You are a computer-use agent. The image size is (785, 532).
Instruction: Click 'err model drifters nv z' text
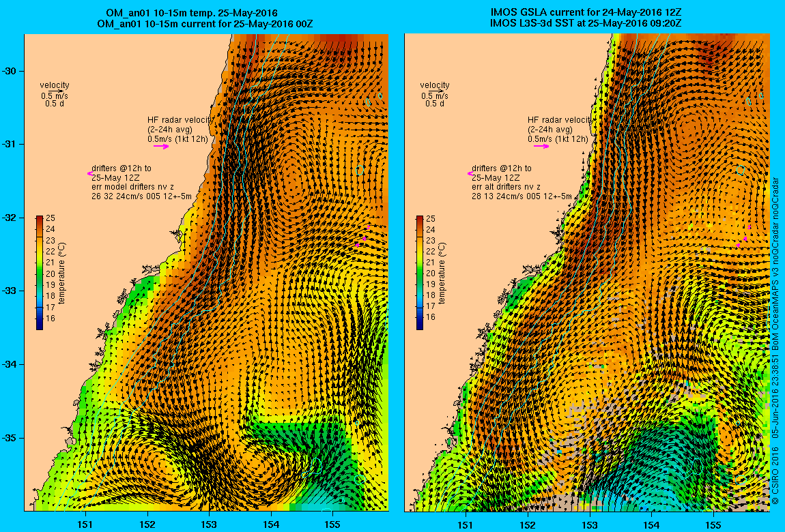[132, 187]
